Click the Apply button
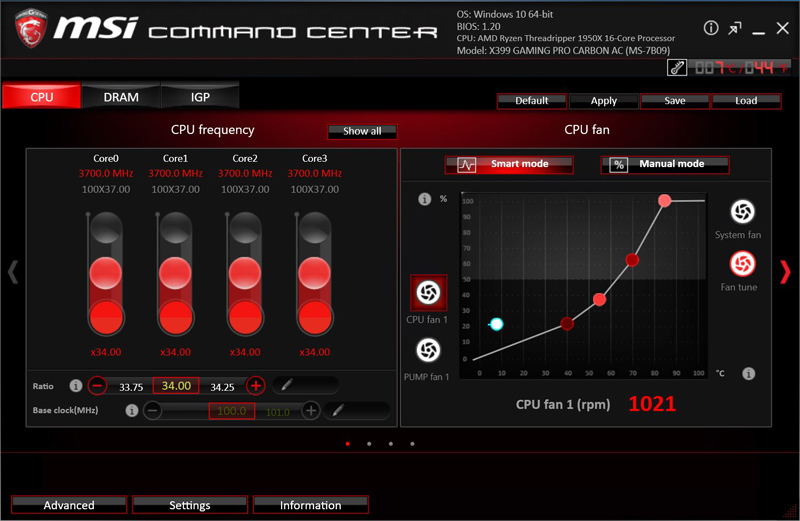 coord(604,101)
